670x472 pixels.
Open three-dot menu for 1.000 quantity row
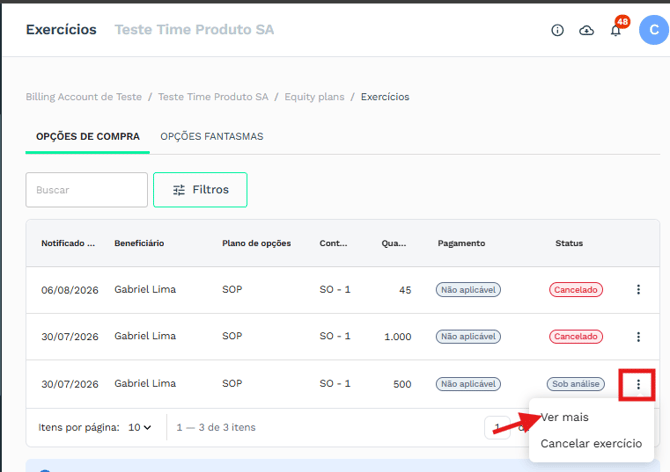(x=638, y=337)
